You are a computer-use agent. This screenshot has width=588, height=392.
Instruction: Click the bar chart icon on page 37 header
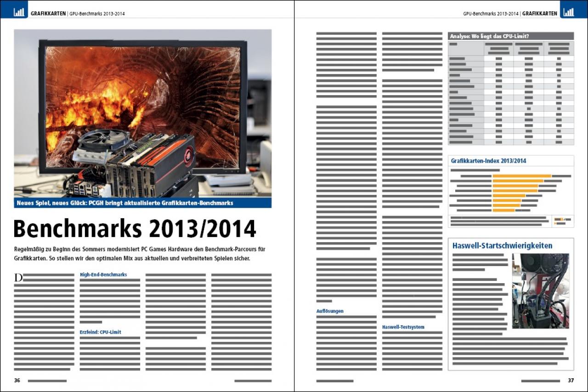569,12
